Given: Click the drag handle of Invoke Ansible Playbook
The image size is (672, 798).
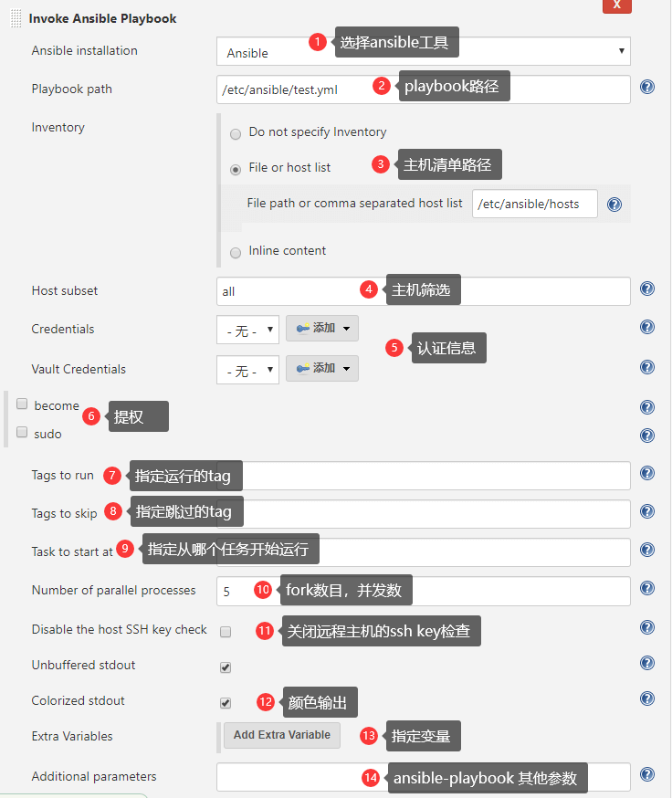Looking at the screenshot, I should (x=16, y=18).
